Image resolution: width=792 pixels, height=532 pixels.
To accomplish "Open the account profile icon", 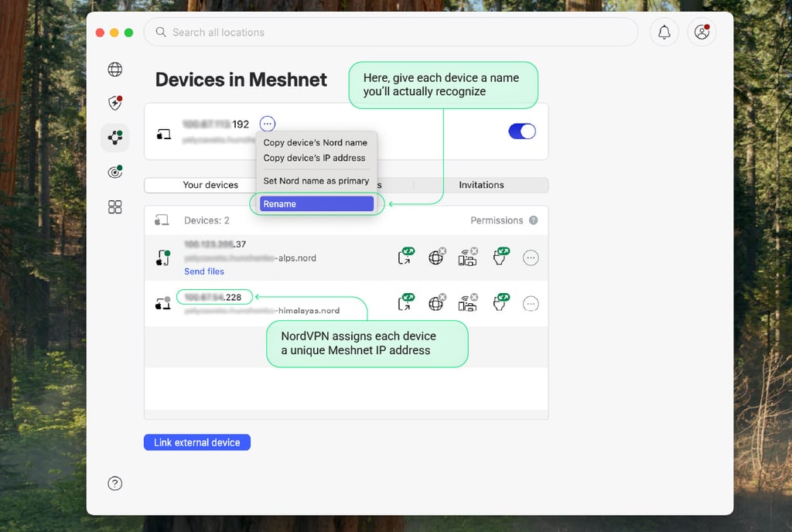I will (702, 32).
